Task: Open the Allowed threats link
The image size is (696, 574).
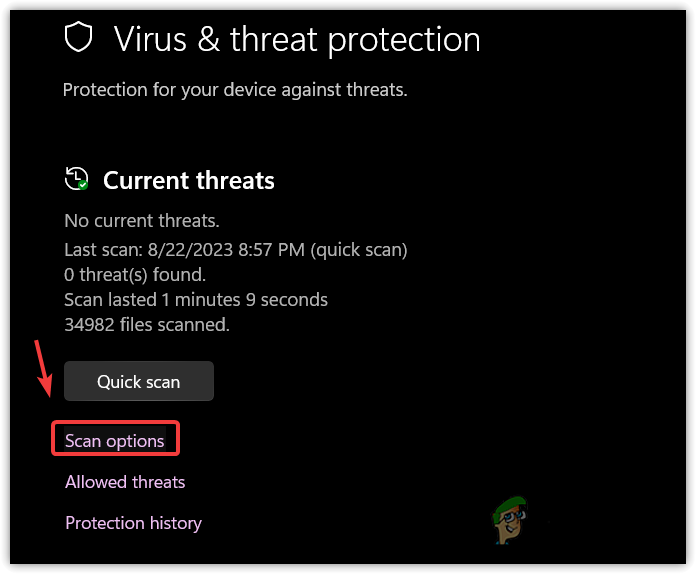Action: click(x=125, y=482)
